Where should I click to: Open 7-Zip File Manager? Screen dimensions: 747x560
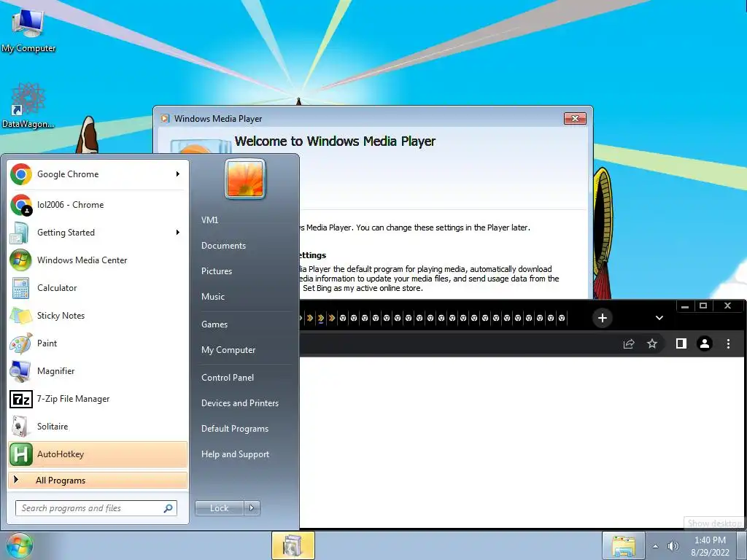point(98,399)
